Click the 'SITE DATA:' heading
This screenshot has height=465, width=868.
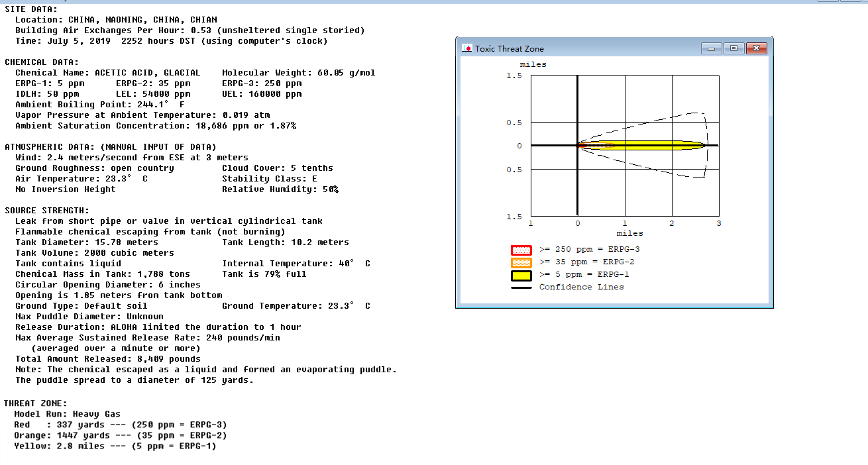[31, 9]
